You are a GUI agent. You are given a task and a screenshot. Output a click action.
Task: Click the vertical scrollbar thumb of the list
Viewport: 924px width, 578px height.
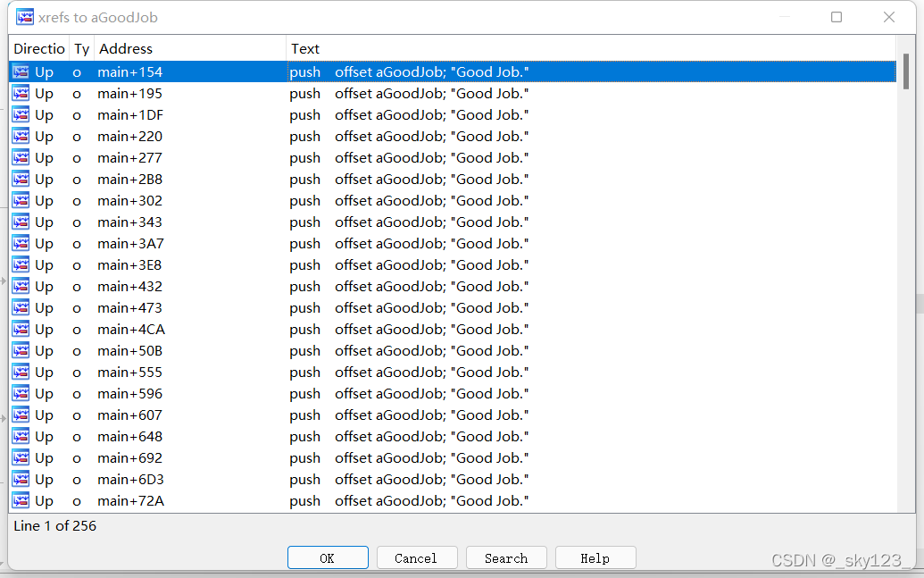906,72
